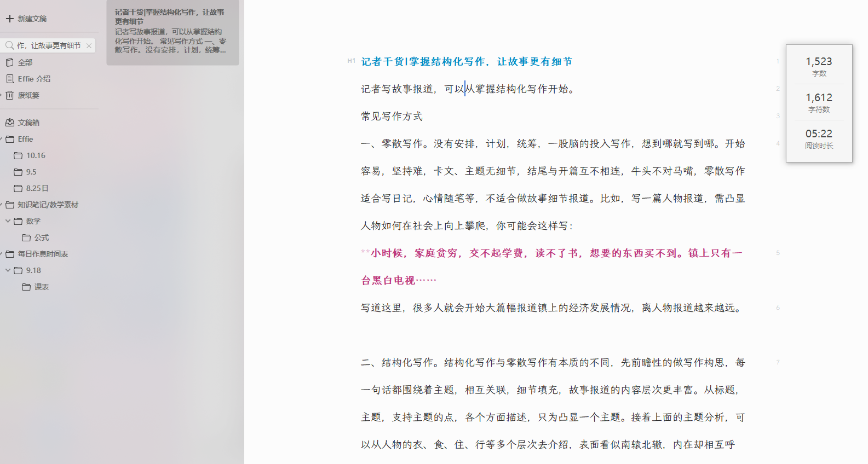Open the 废纸篓 trash bin
The image size is (868, 464).
(28, 95)
